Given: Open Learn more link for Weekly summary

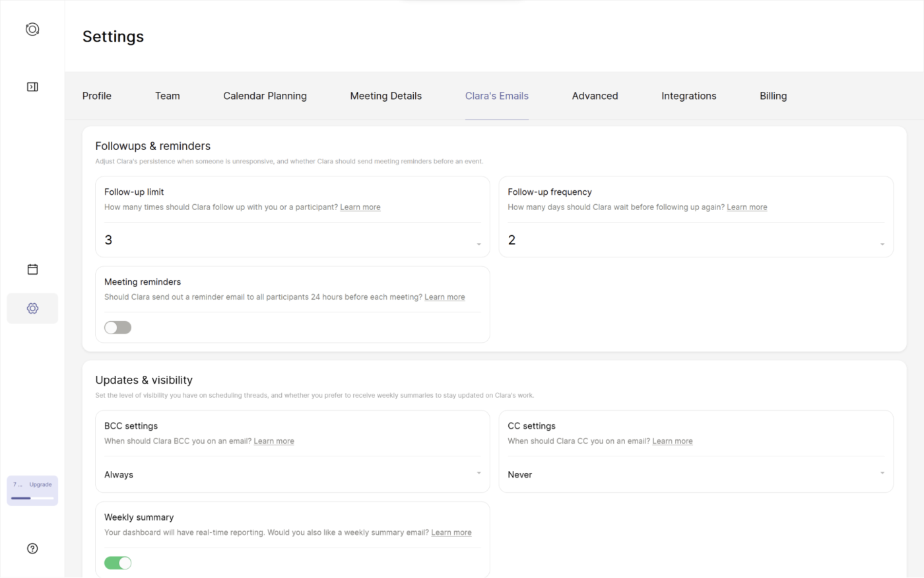Looking at the screenshot, I should coord(451,532).
